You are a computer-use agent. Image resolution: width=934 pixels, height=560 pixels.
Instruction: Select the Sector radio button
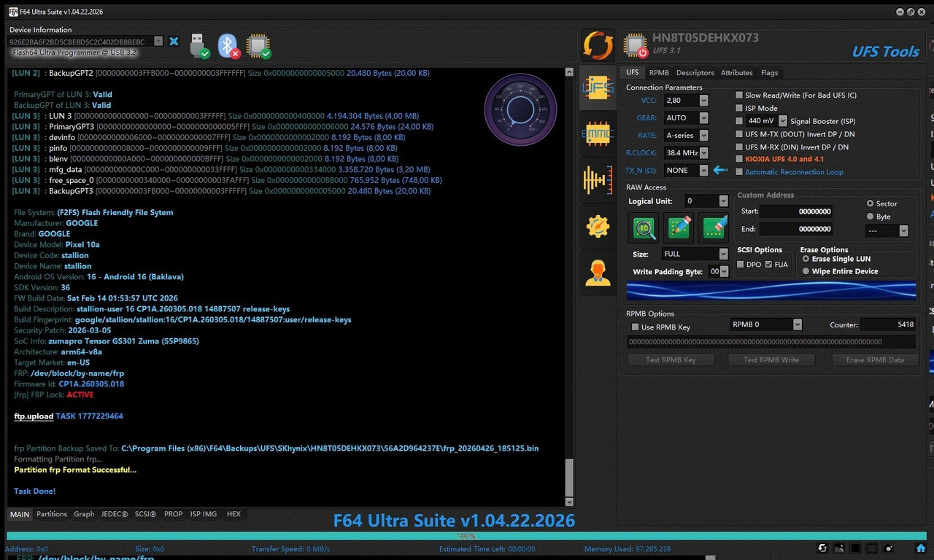point(870,203)
